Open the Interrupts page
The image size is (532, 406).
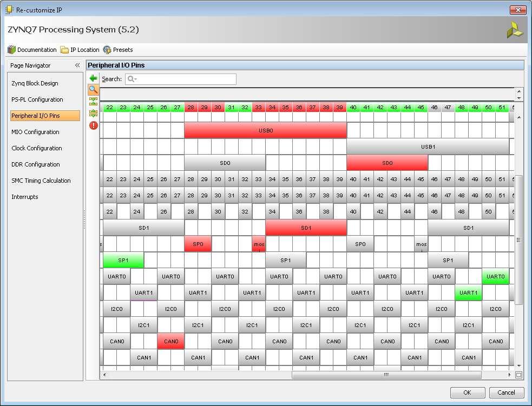coord(25,197)
